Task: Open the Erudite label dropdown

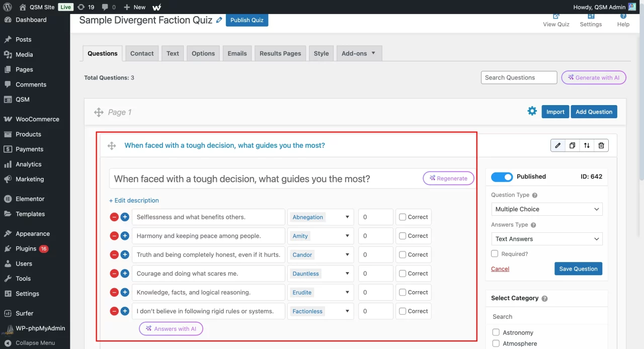Action: [x=320, y=292]
